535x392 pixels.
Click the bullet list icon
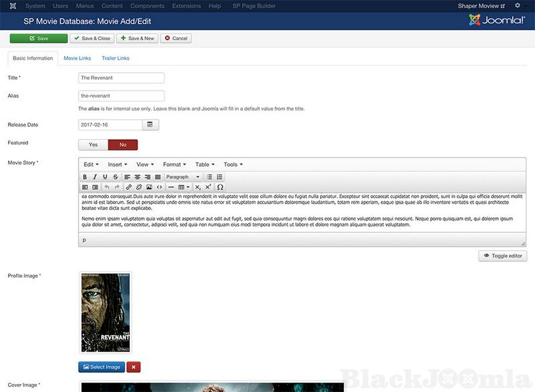pos(209,177)
